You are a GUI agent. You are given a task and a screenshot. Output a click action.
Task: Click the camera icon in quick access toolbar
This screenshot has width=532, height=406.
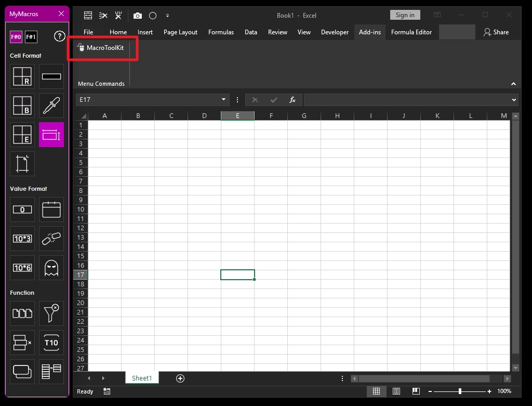(x=137, y=16)
